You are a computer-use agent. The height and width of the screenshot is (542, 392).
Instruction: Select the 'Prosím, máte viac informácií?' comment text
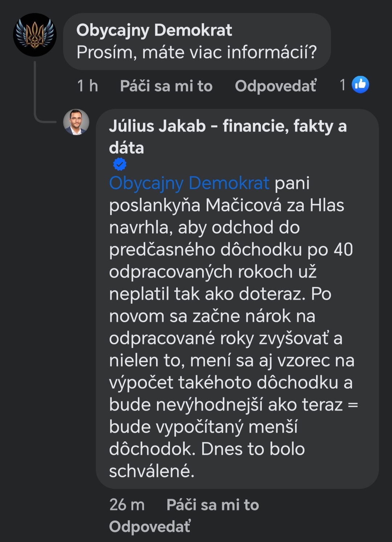coord(197,52)
